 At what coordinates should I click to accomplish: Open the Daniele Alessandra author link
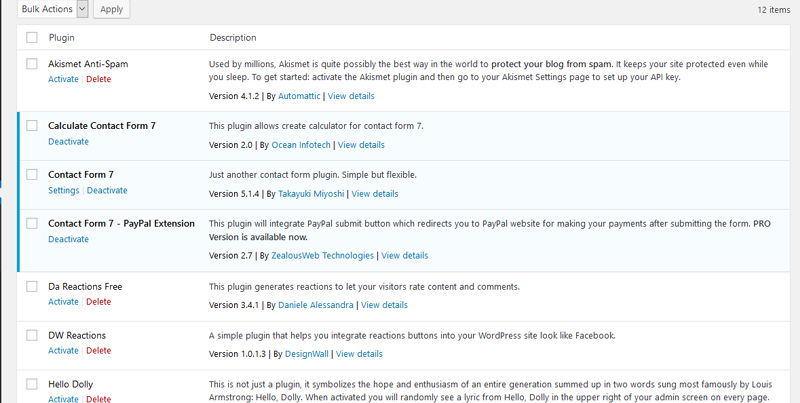click(x=316, y=305)
